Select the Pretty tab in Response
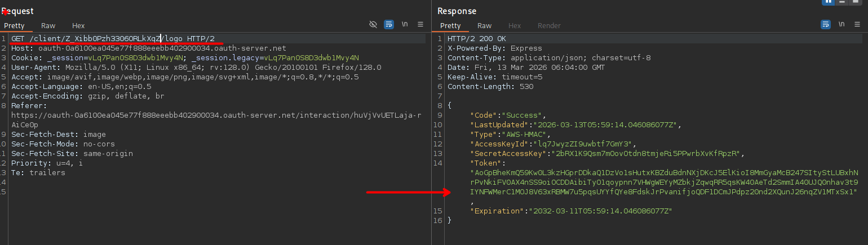The image size is (868, 245). coord(450,25)
